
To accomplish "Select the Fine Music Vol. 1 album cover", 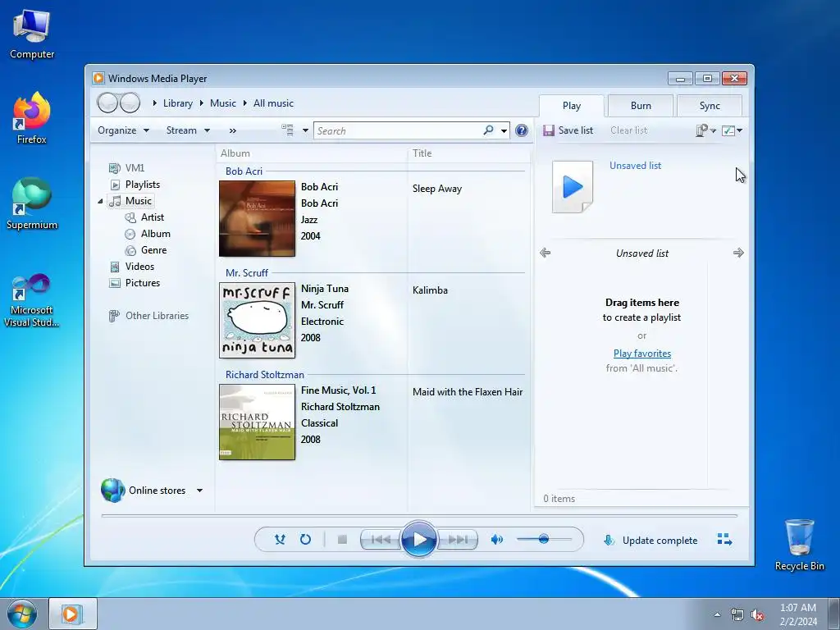I will coord(257,422).
